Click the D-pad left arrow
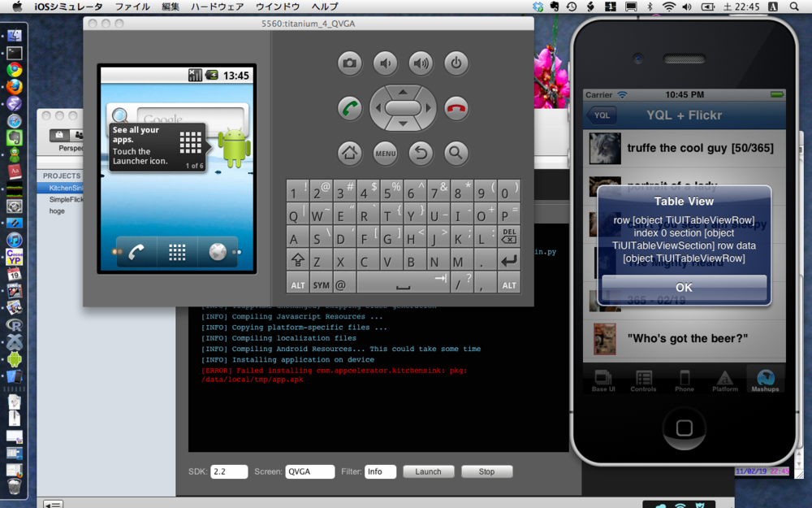Screen dimensions: 812x508 point(378,108)
